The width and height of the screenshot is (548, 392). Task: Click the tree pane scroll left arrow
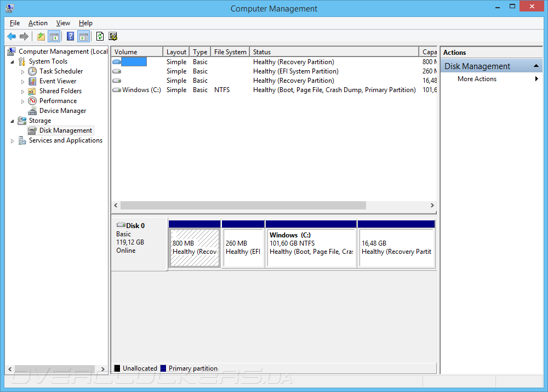10,369
